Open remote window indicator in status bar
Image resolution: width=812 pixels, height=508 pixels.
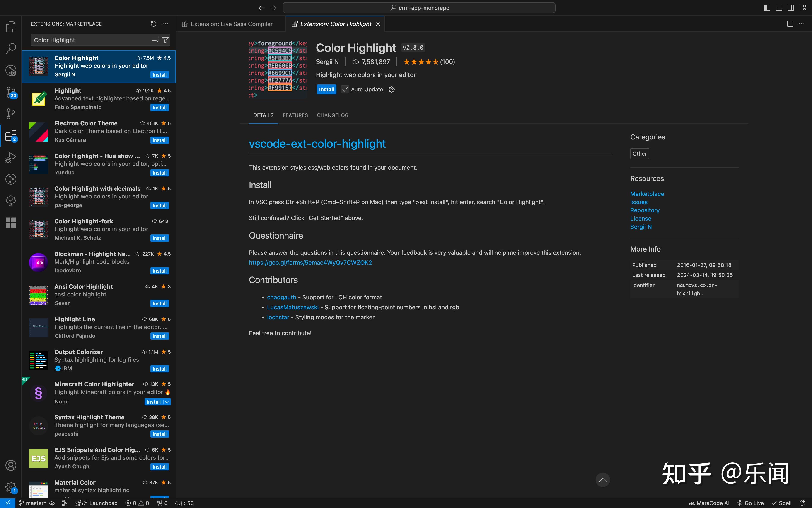click(x=7, y=503)
